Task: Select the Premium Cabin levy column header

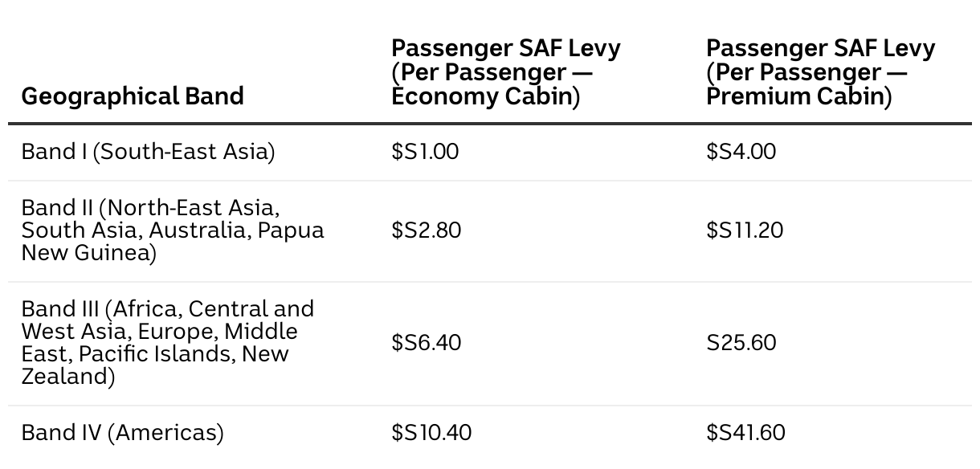Action: click(x=820, y=72)
